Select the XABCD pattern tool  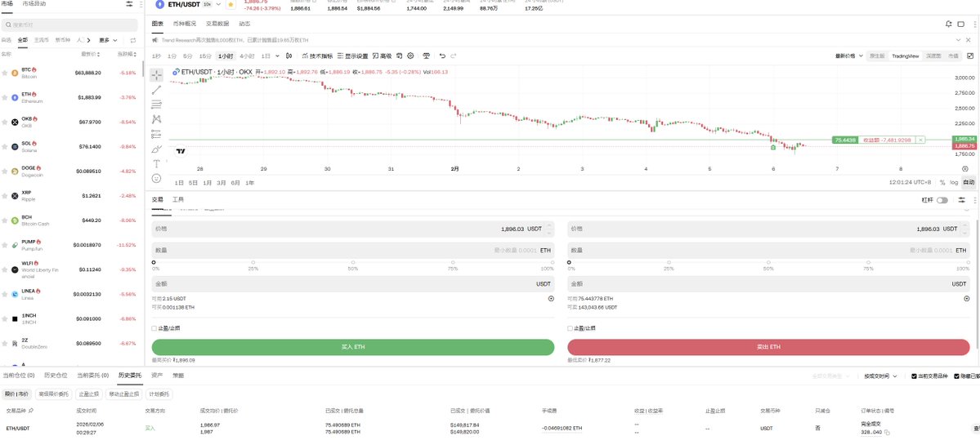pos(156,119)
